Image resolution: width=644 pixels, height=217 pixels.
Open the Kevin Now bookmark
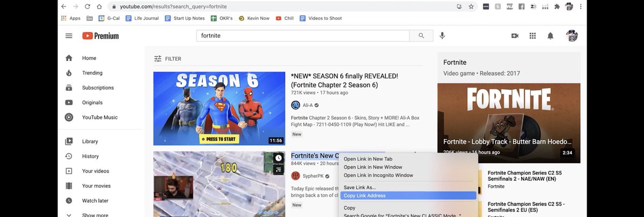click(x=254, y=18)
